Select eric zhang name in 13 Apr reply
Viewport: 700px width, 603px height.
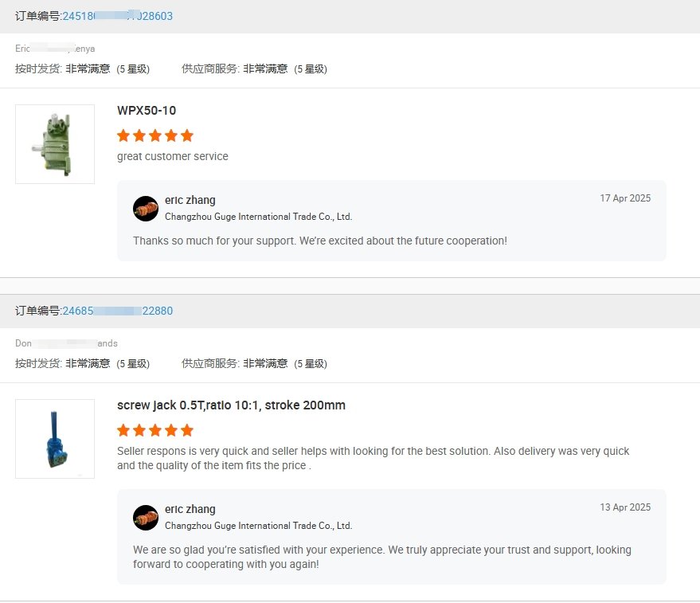190,509
